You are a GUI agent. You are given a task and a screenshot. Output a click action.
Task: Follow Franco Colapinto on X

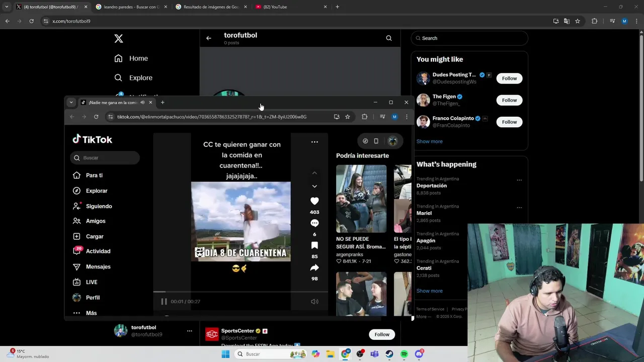click(x=509, y=122)
